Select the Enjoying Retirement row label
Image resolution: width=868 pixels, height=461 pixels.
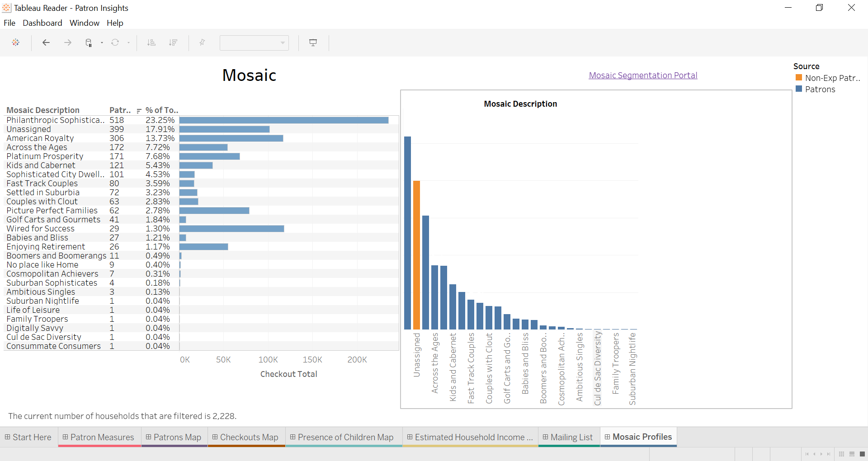(x=46, y=247)
